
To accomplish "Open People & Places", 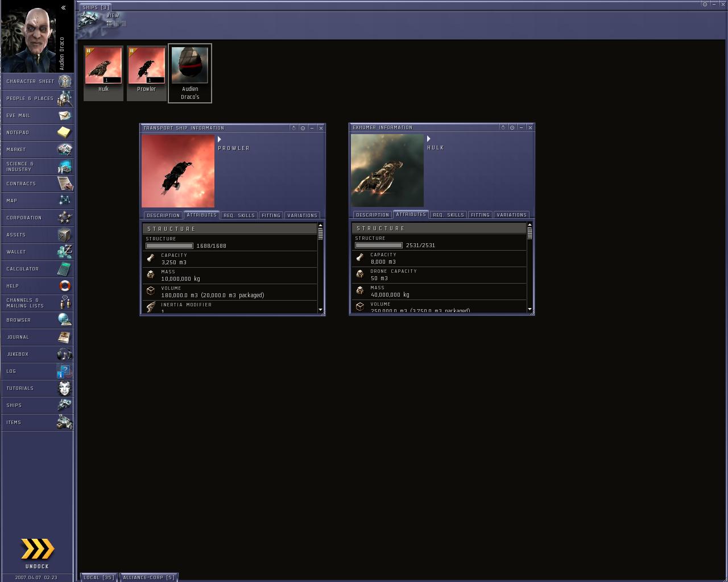I will (x=37, y=98).
